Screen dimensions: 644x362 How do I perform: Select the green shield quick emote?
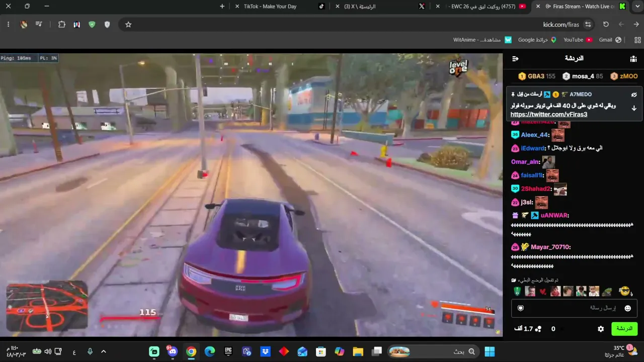517,291
